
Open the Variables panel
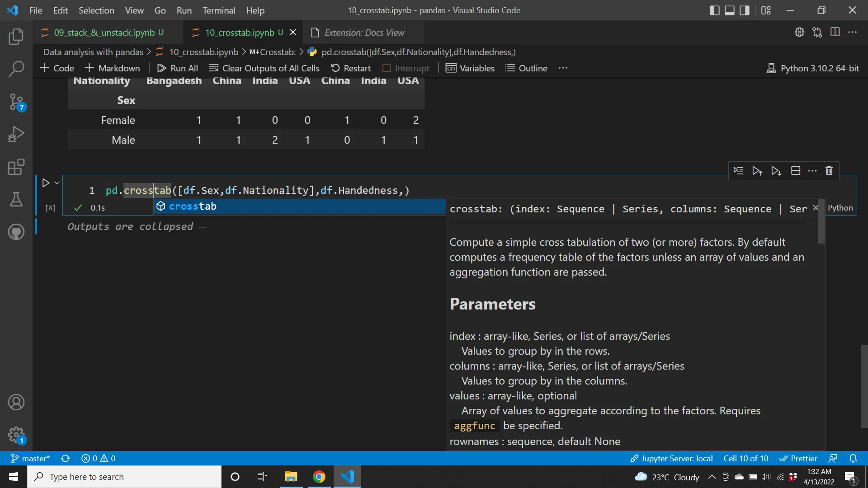pos(470,68)
